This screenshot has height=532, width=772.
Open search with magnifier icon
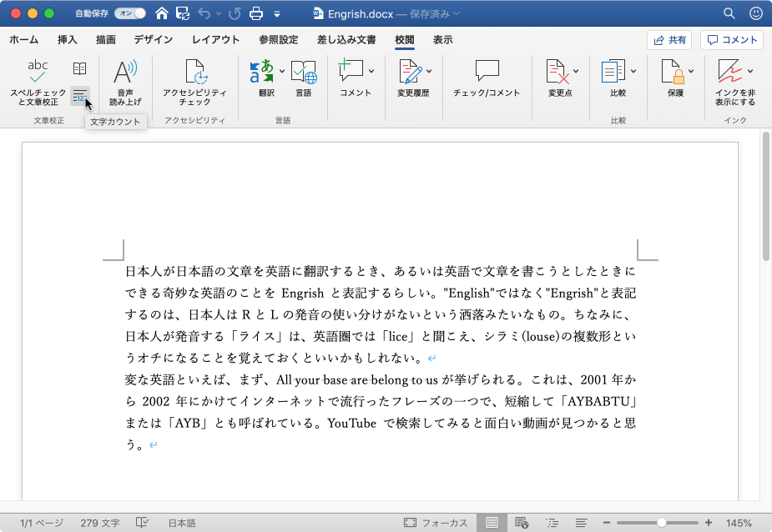[729, 14]
